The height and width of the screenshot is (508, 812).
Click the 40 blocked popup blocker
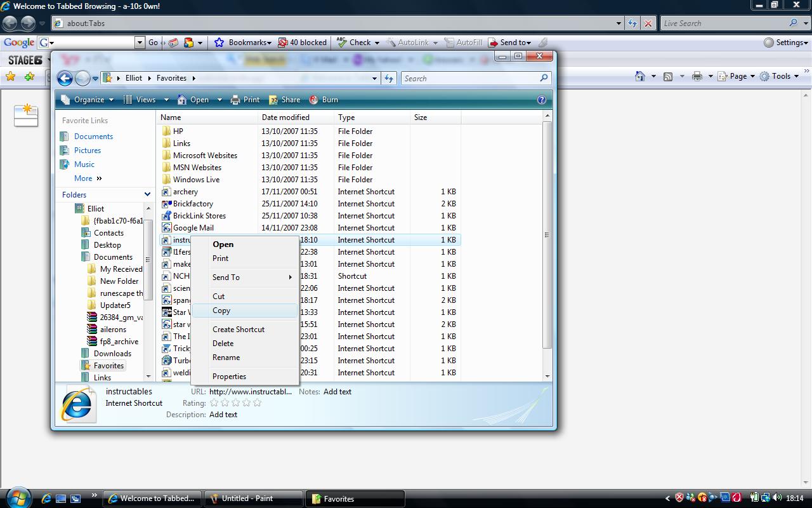click(x=303, y=43)
